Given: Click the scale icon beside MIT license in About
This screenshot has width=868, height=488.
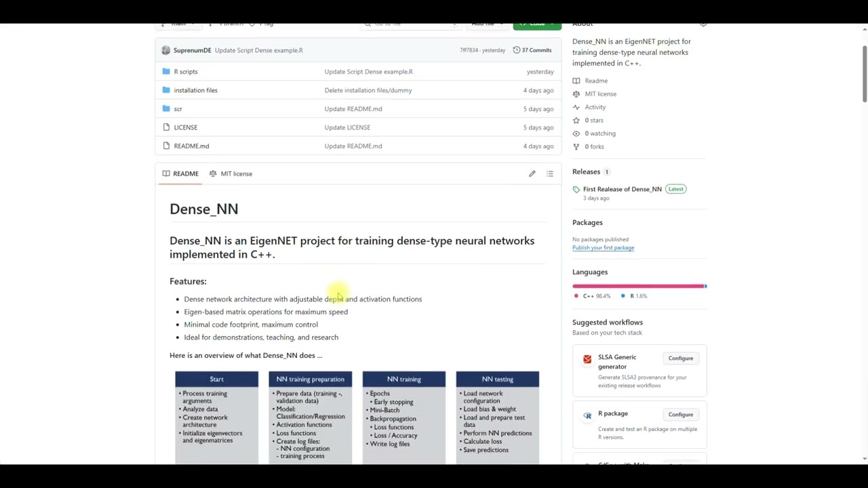Looking at the screenshot, I should (x=576, y=94).
